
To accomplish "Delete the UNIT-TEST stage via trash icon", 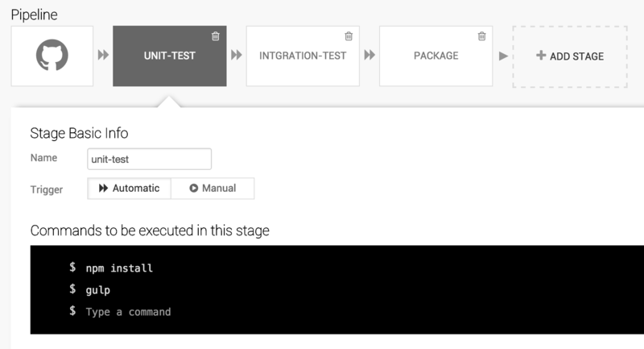I will [x=215, y=36].
